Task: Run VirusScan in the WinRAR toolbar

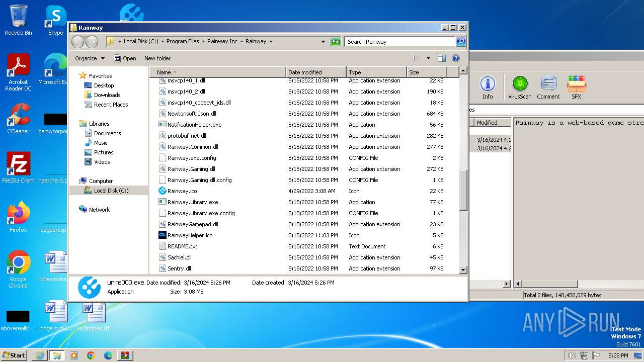Action: 520,87
